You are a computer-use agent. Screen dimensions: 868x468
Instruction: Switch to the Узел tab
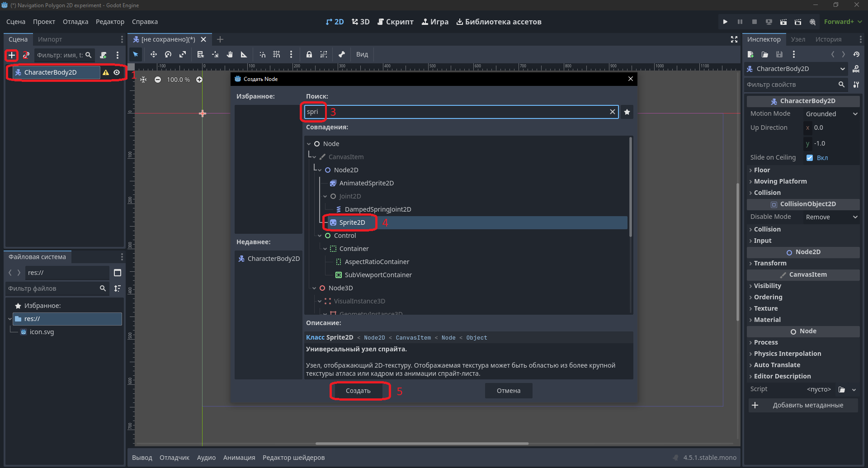pyautogui.click(x=798, y=39)
